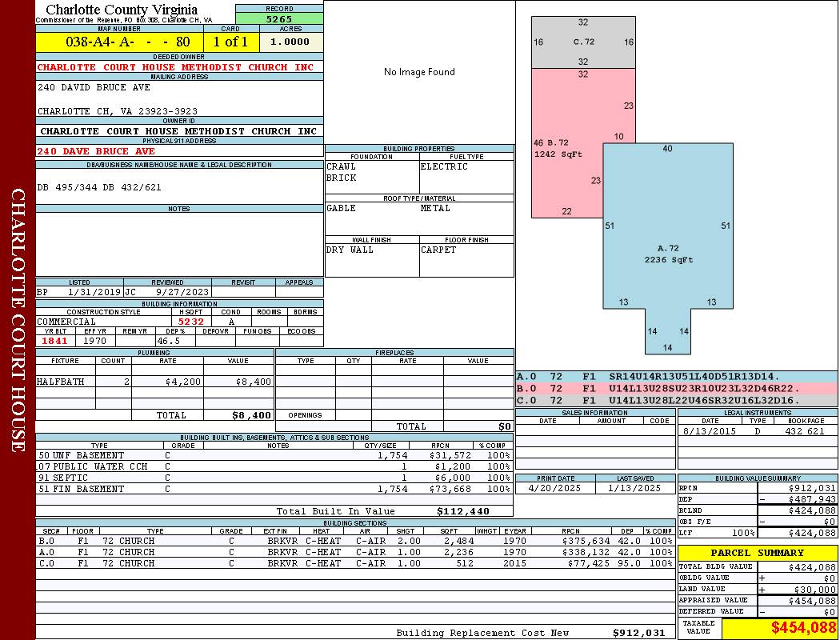Click legal instrument date 8/13/2015
Viewport: 840px width, 640px height.
710,431
